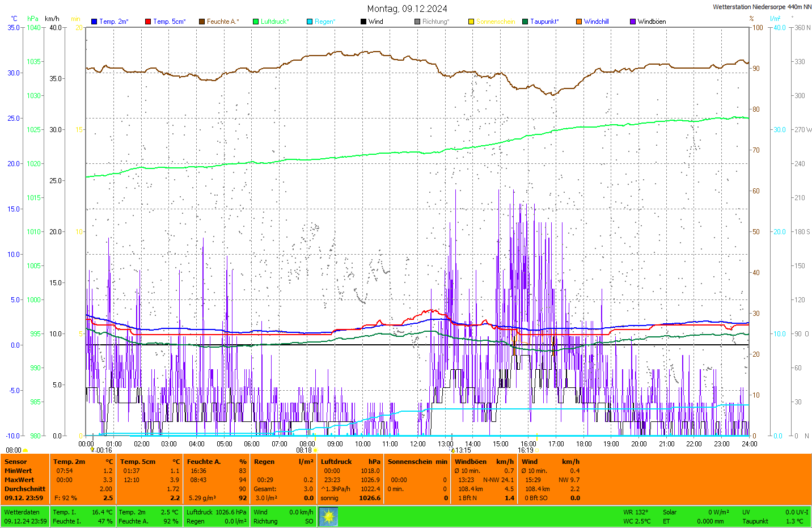Click the purple Windböen legend square

coord(633,22)
